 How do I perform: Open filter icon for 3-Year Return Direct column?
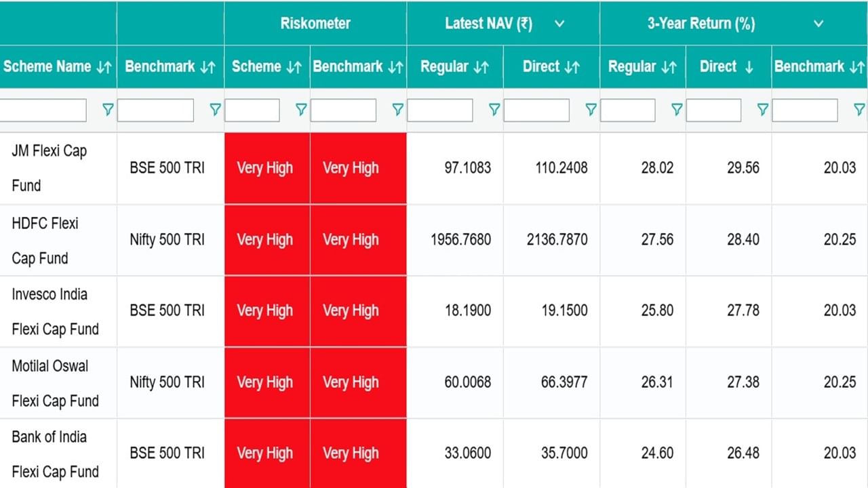click(x=762, y=110)
